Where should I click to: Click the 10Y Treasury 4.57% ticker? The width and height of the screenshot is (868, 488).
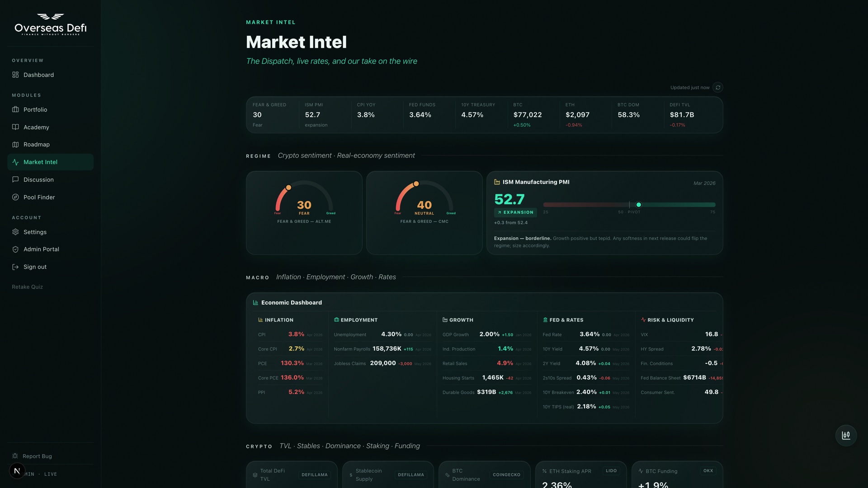pyautogui.click(x=472, y=115)
